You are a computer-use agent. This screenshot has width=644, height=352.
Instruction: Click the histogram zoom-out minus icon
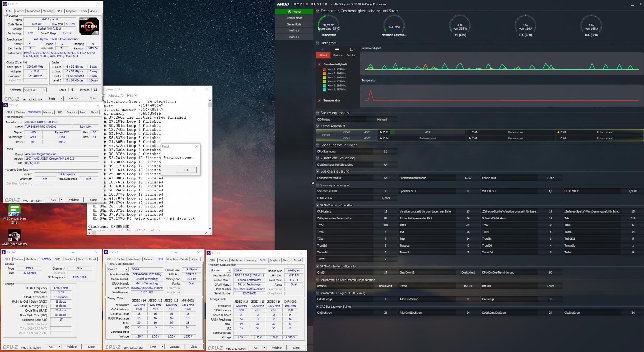point(337,49)
